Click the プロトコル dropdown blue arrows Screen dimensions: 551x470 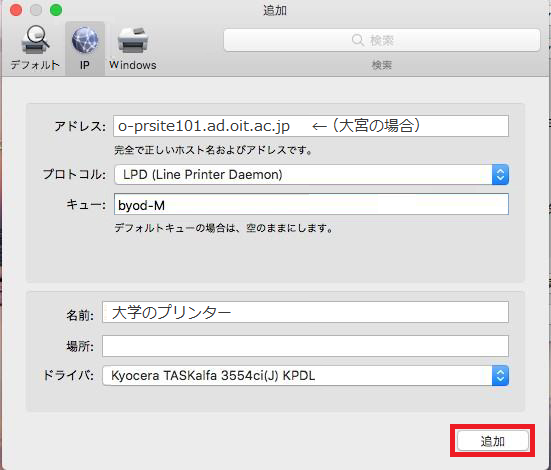500,175
